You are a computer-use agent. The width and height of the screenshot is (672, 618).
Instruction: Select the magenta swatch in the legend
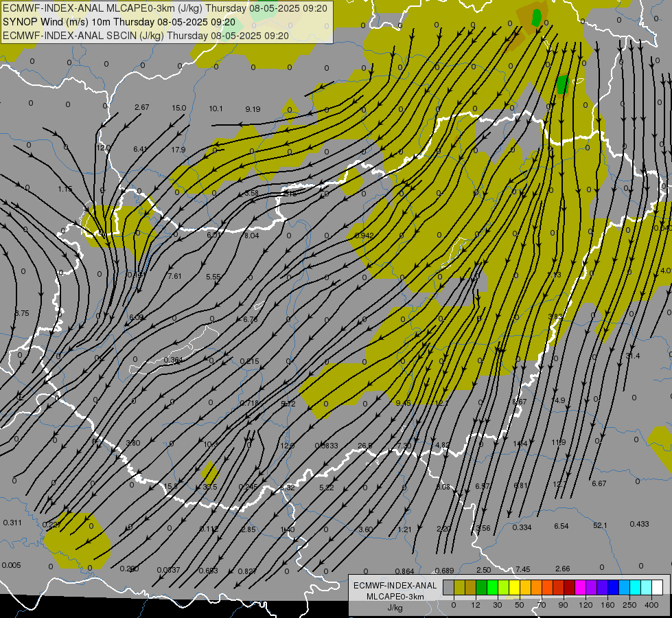coord(580,587)
